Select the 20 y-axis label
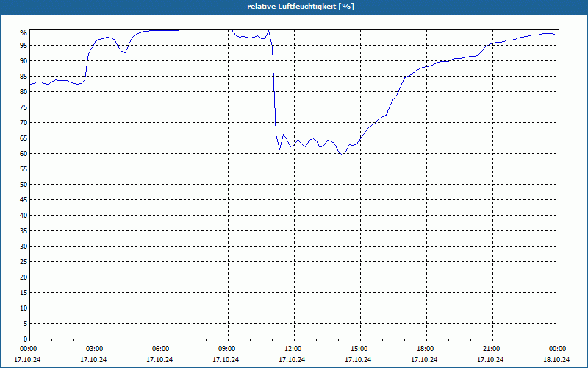Image resolution: width=588 pixels, height=368 pixels. [x=24, y=277]
